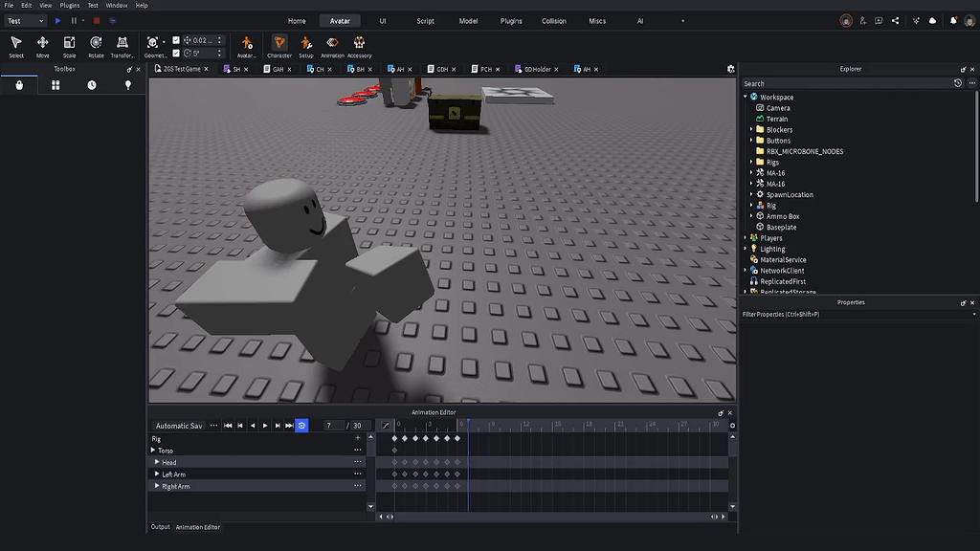Select the Transform tool
980x551 pixels.
click(x=122, y=46)
